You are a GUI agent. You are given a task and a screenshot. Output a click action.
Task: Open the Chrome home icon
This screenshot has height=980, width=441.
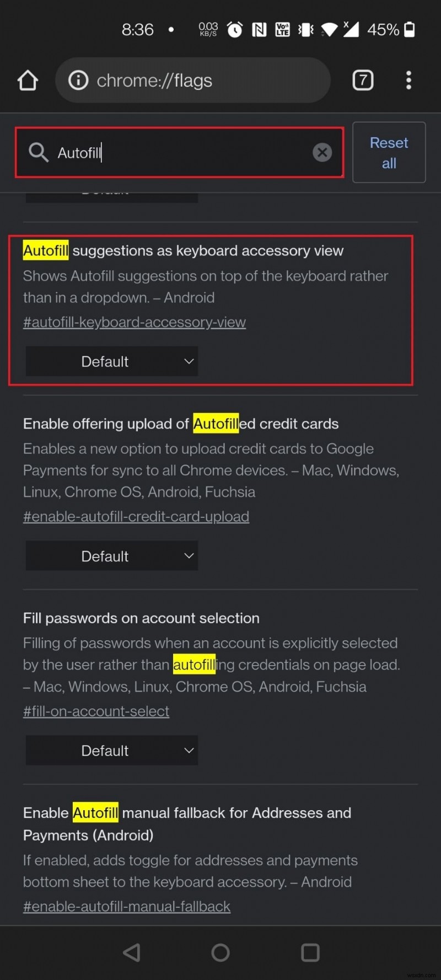28,80
